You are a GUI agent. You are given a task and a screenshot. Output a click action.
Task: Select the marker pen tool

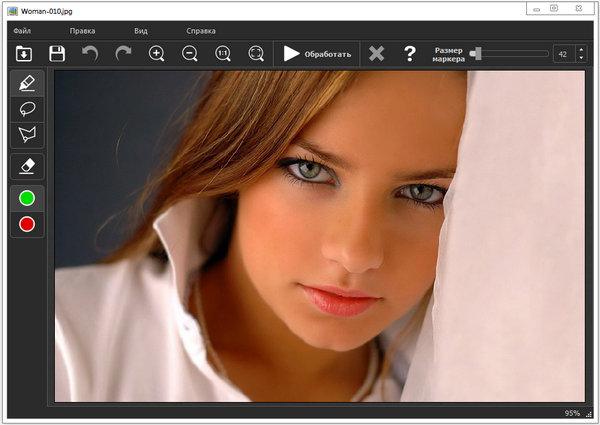(27, 83)
